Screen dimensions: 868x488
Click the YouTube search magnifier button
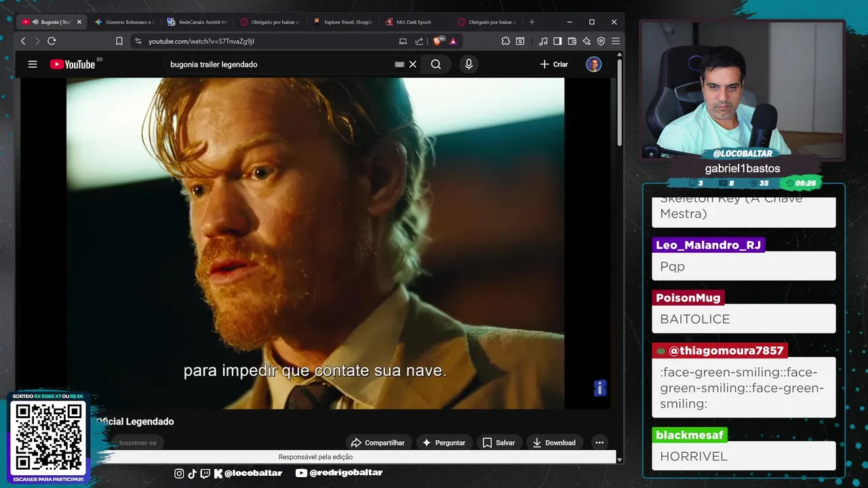(x=436, y=64)
